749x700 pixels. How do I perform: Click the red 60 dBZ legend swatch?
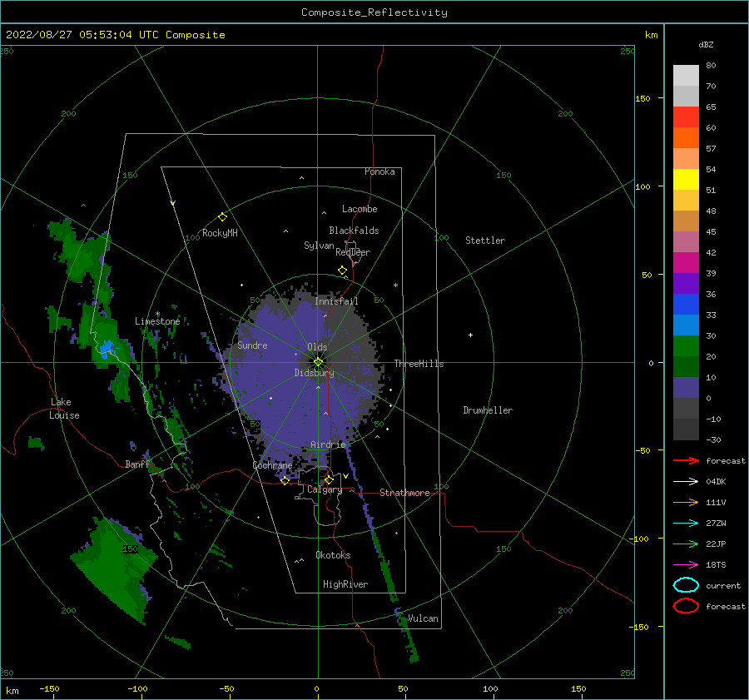click(686, 117)
